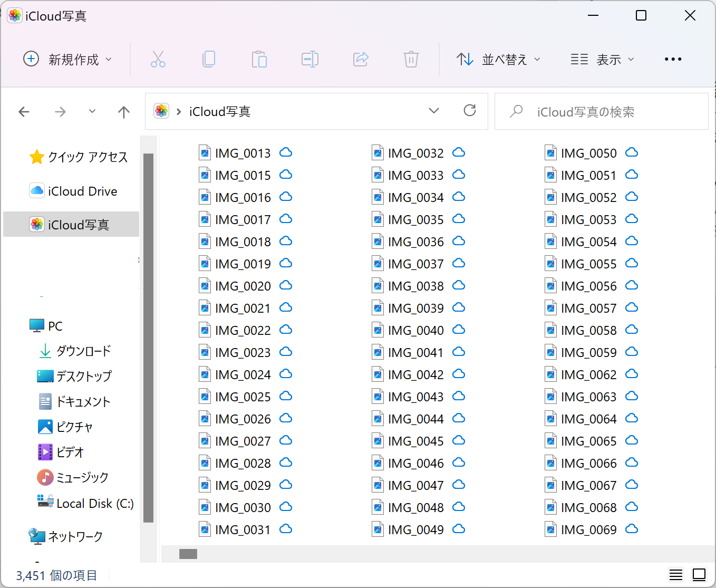The height and width of the screenshot is (588, 716).
Task: Open the three-dot more options menu
Action: [673, 59]
